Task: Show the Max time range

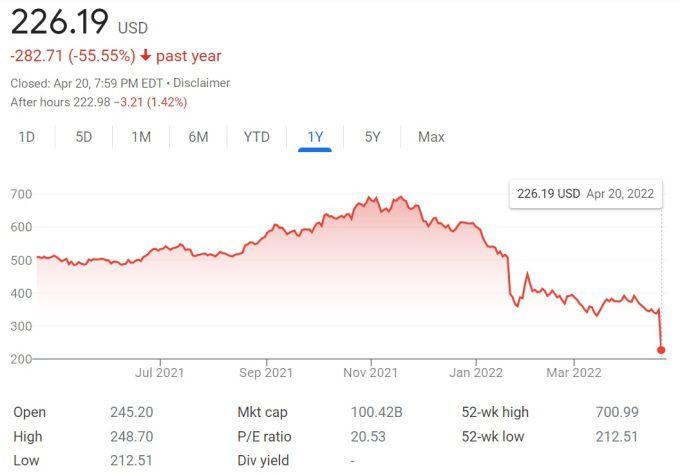Action: 431,137
